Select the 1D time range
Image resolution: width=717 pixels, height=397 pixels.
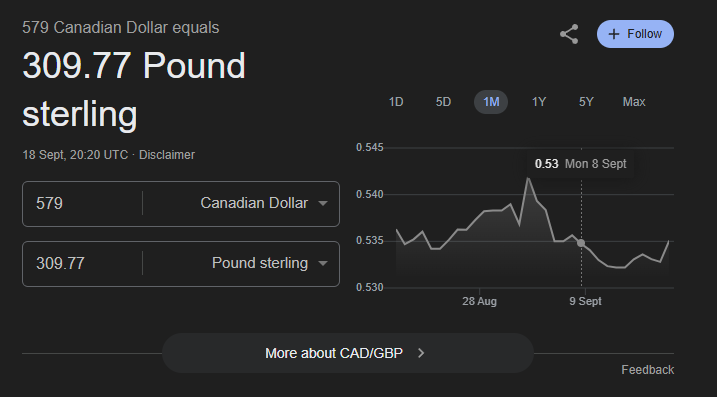[x=396, y=102]
